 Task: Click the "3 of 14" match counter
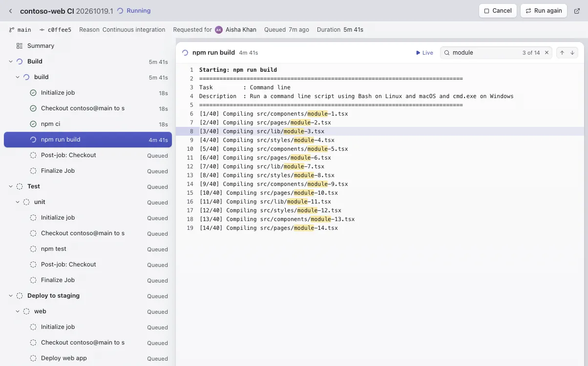pyautogui.click(x=531, y=53)
